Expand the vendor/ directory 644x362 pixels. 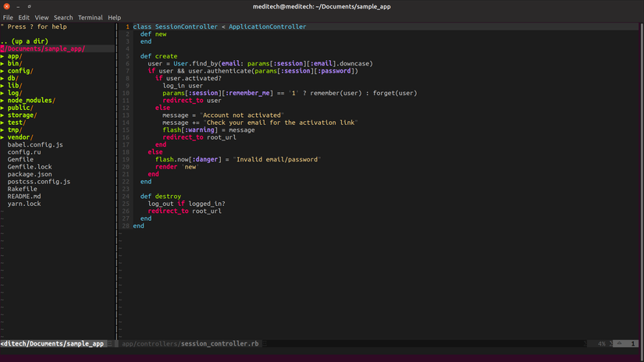[x=21, y=137]
